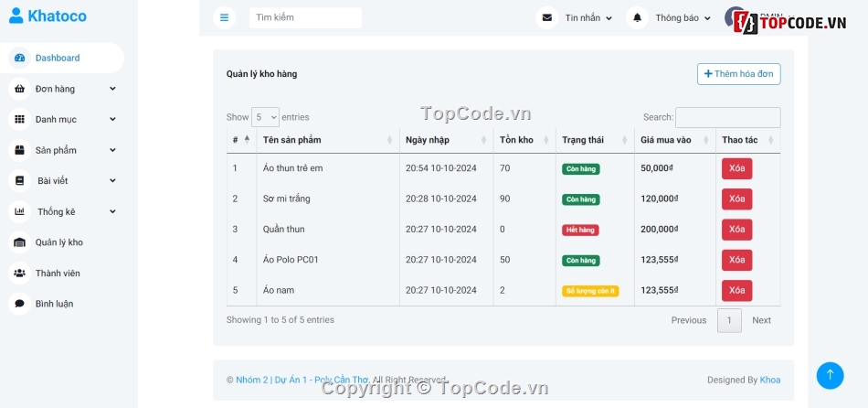The width and height of the screenshot is (868, 408).
Task: Click the scroll-to-top arrow button
Action: pyautogui.click(x=830, y=375)
